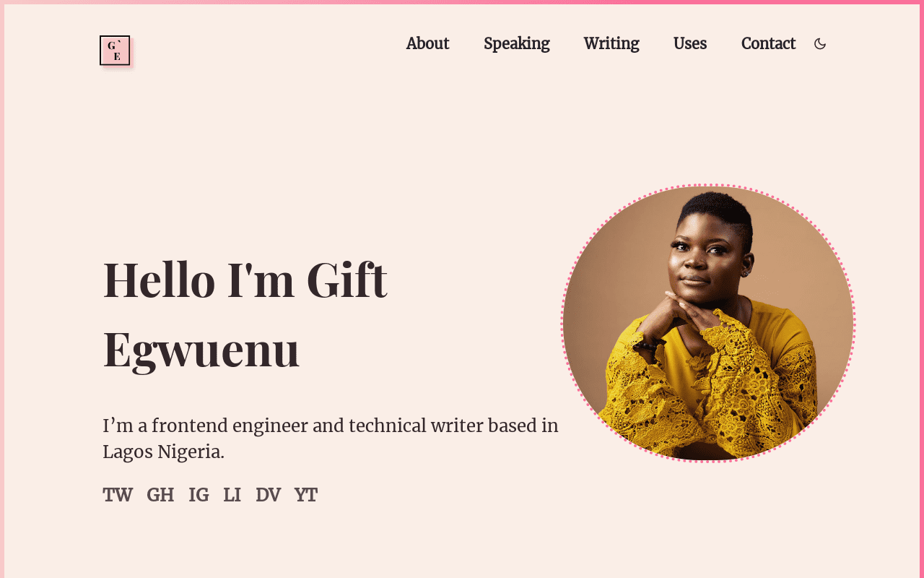Image resolution: width=924 pixels, height=578 pixels.
Task: Click the GE logo icon
Action: coord(115,51)
